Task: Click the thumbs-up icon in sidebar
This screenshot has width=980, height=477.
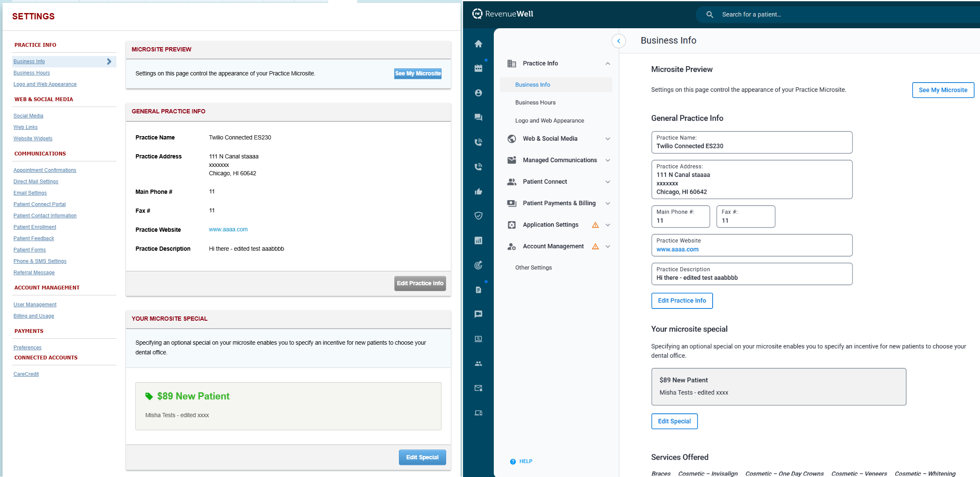Action: pyautogui.click(x=478, y=192)
